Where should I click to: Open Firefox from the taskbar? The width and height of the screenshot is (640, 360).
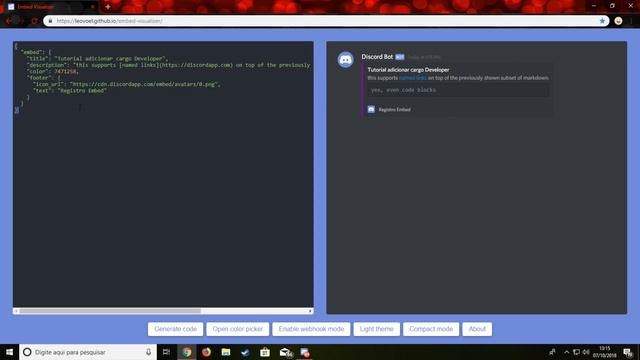coord(206,352)
